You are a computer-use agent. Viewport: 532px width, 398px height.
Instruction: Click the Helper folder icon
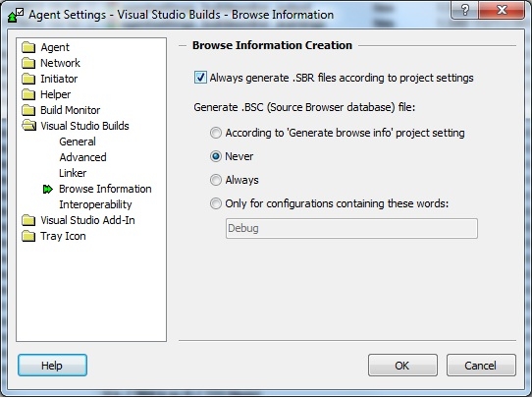28,94
